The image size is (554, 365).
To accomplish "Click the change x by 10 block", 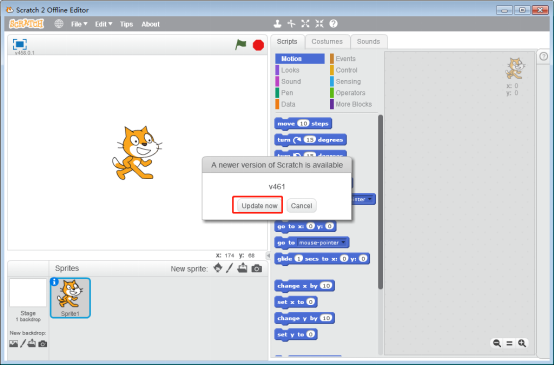I will (304, 286).
